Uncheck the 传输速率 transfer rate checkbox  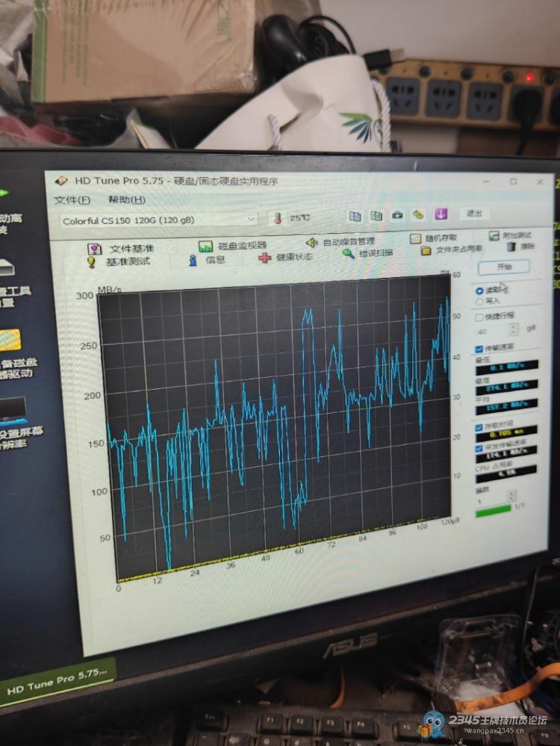tap(479, 349)
